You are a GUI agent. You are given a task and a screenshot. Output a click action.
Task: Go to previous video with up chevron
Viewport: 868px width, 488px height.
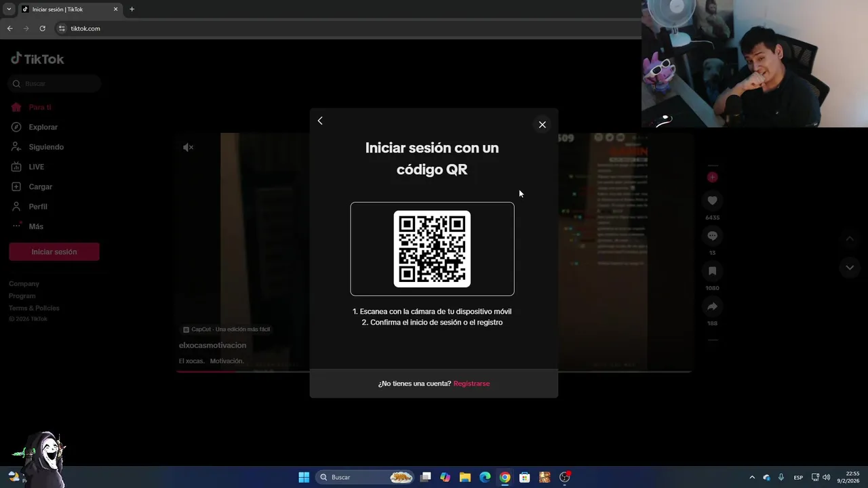click(850, 239)
